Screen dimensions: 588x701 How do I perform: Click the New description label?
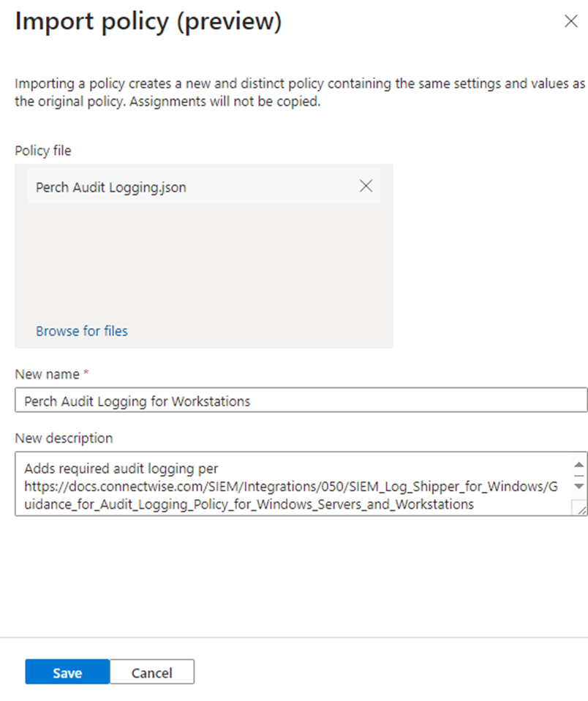coord(64,438)
